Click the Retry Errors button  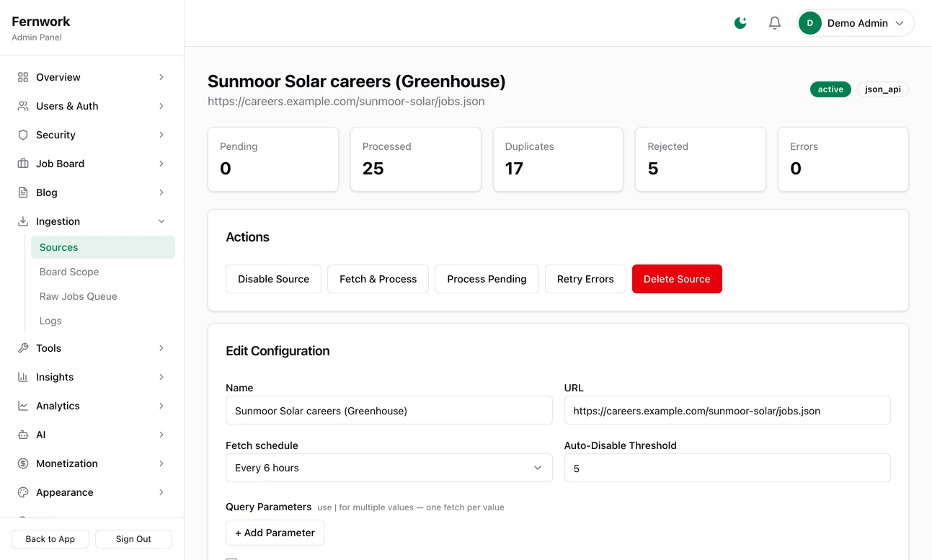pos(585,279)
